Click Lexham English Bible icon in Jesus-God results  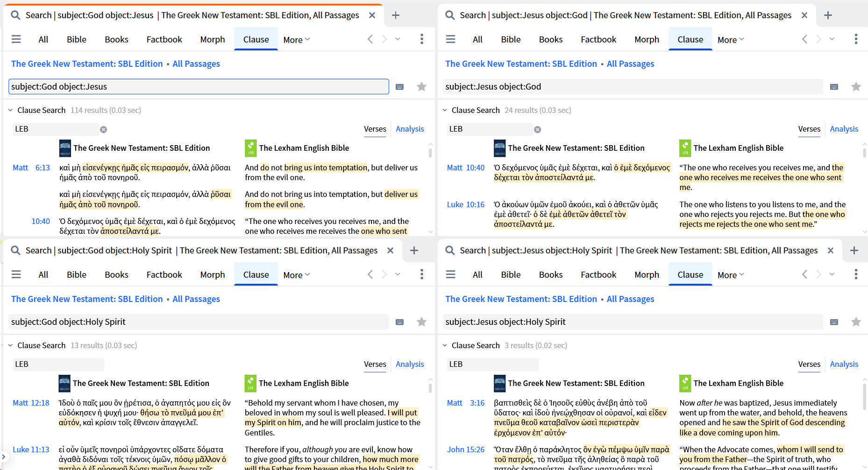(685, 148)
